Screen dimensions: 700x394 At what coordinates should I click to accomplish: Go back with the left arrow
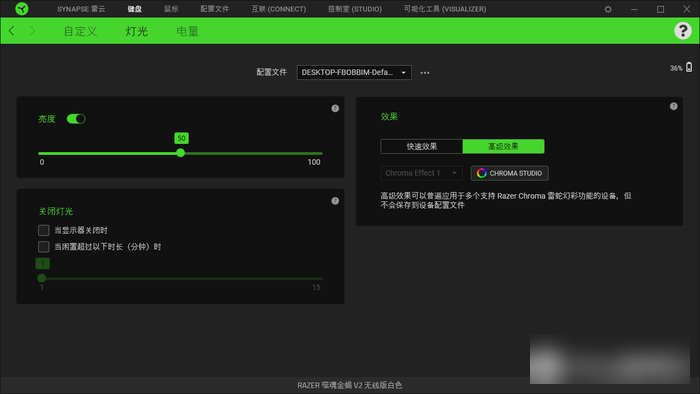point(12,31)
